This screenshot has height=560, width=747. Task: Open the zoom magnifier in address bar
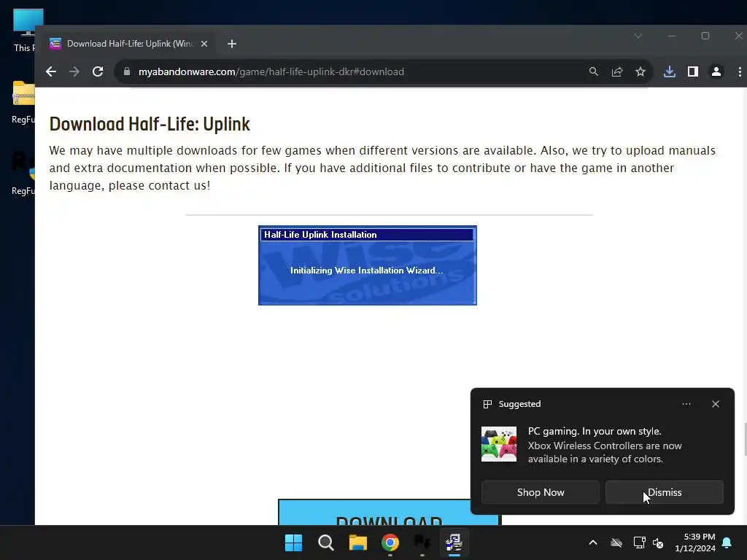tap(594, 71)
